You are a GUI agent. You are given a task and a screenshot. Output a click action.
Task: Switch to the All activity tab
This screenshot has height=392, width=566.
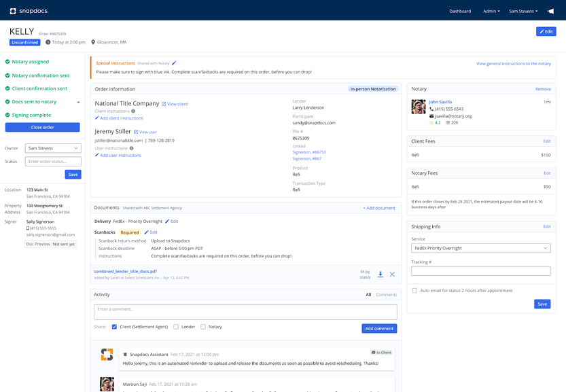(368, 295)
